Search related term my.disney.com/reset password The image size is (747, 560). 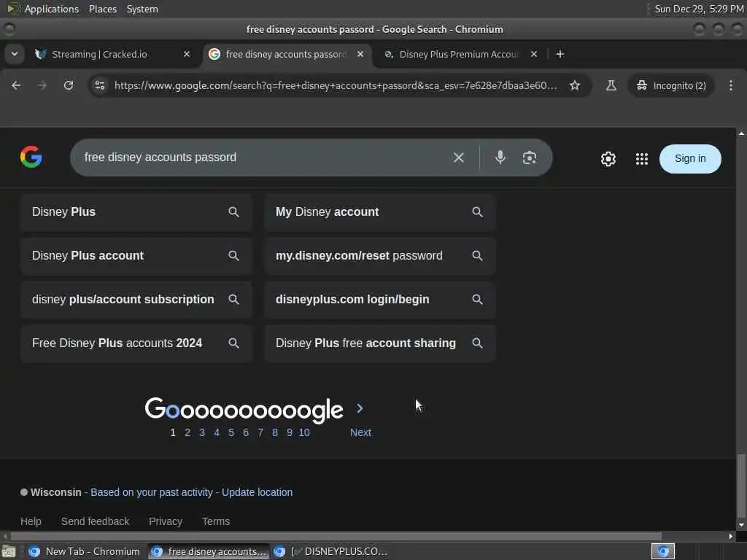[x=379, y=256]
